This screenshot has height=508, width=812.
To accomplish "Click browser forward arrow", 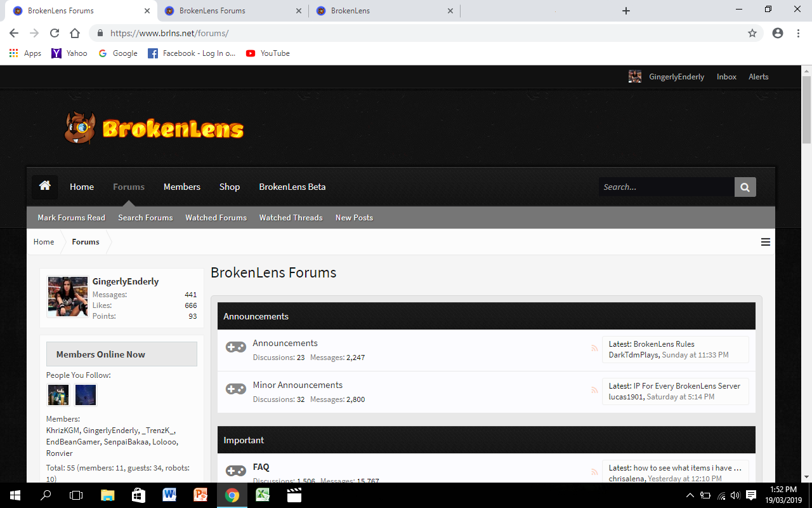I will click(x=34, y=33).
